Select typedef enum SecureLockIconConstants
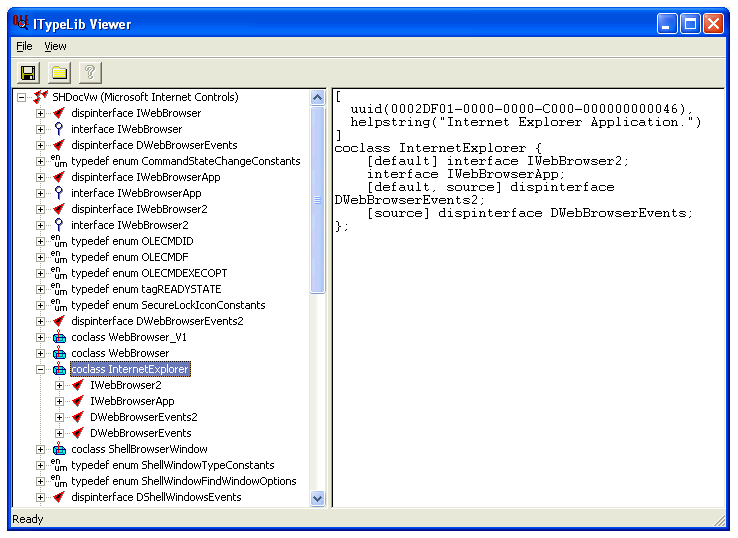Image resolution: width=738 pixels, height=538 pixels. (x=168, y=305)
